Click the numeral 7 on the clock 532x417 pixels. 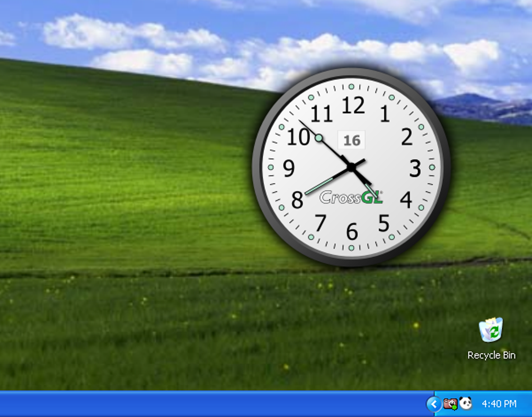(x=320, y=223)
